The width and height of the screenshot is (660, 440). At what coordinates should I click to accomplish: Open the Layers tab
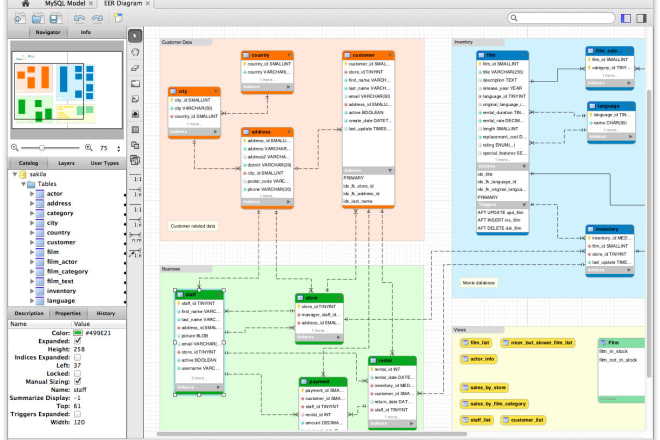(x=67, y=163)
